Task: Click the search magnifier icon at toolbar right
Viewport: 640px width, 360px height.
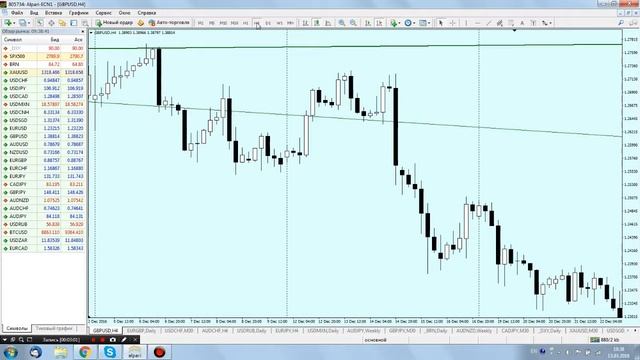Action: 621,23
